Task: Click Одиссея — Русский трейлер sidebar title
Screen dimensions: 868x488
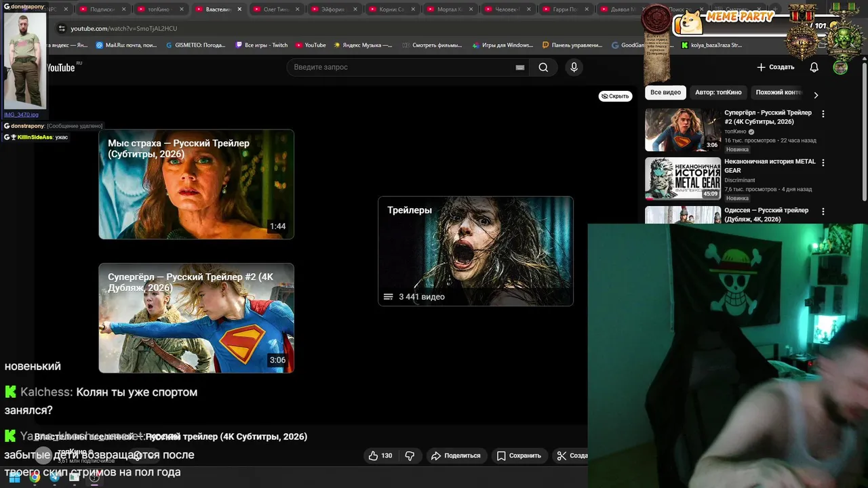Action: 766,215
